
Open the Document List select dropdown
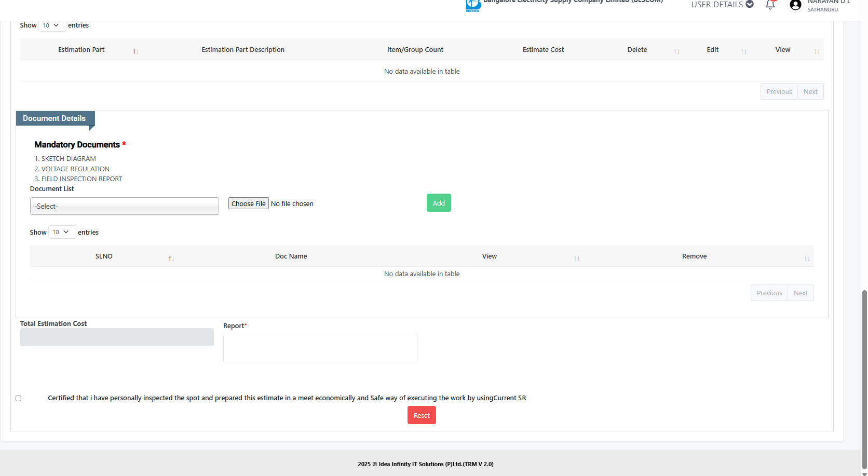[x=125, y=206]
